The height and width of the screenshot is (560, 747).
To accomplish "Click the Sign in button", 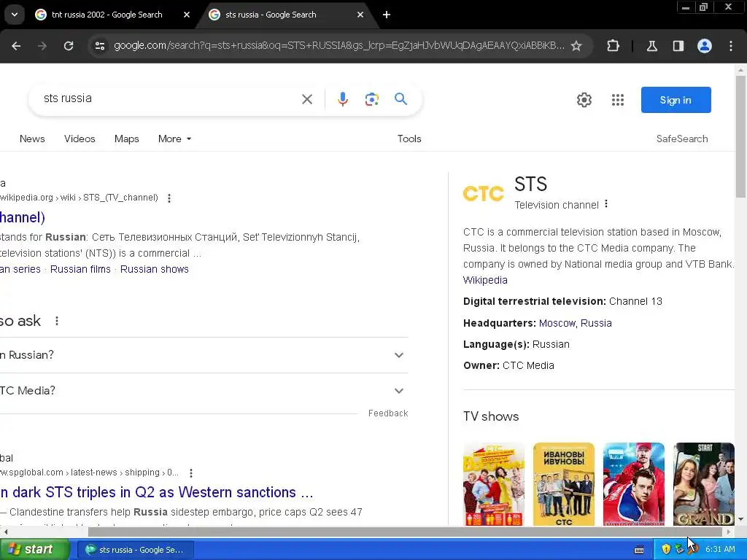I will (x=676, y=100).
